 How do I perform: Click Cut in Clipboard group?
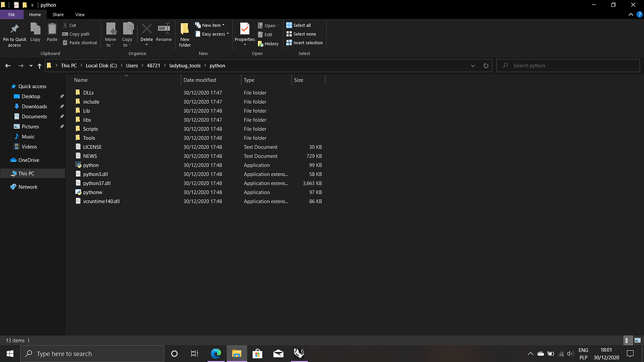[69, 25]
